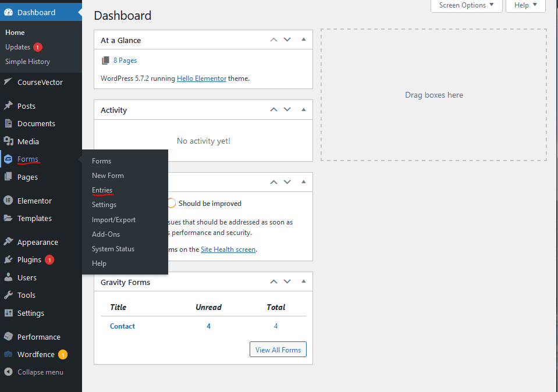Open Entries in the Forms submenu

pos(102,190)
